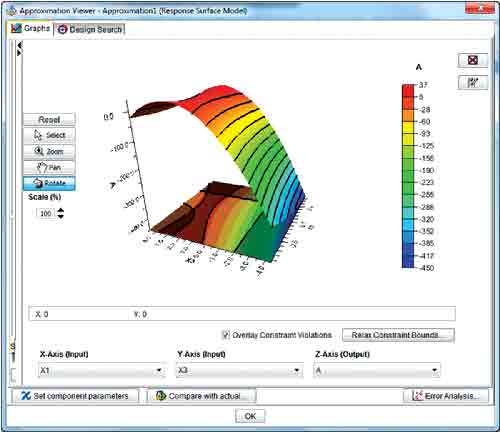This screenshot has height=432, width=500.
Task: Click red X graph button at top right
Action: tap(473, 60)
